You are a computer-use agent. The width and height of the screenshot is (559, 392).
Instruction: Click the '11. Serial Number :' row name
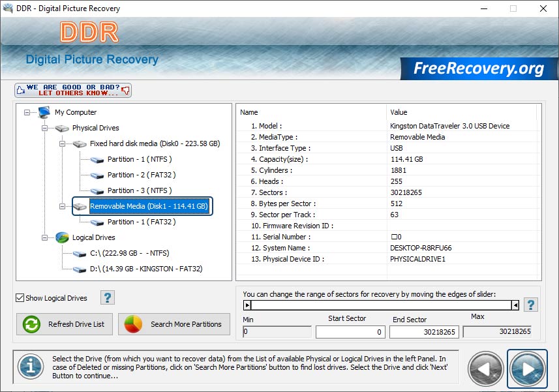281,237
